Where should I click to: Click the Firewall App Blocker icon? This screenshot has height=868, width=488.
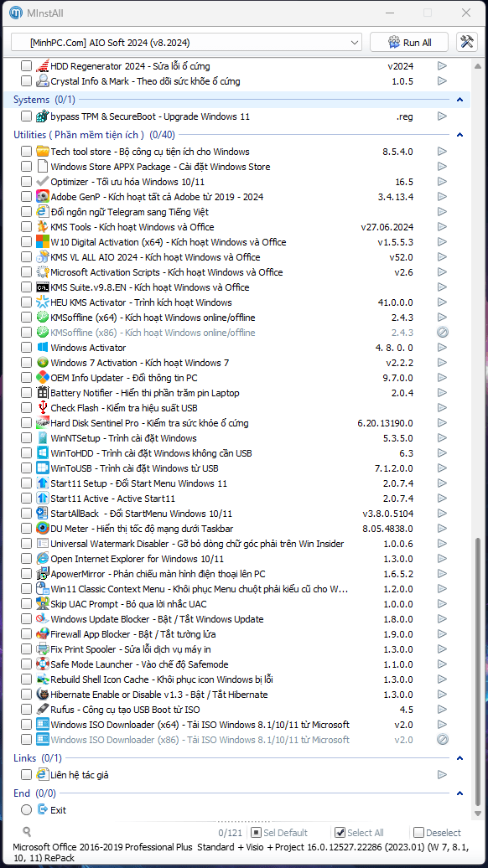coord(43,634)
